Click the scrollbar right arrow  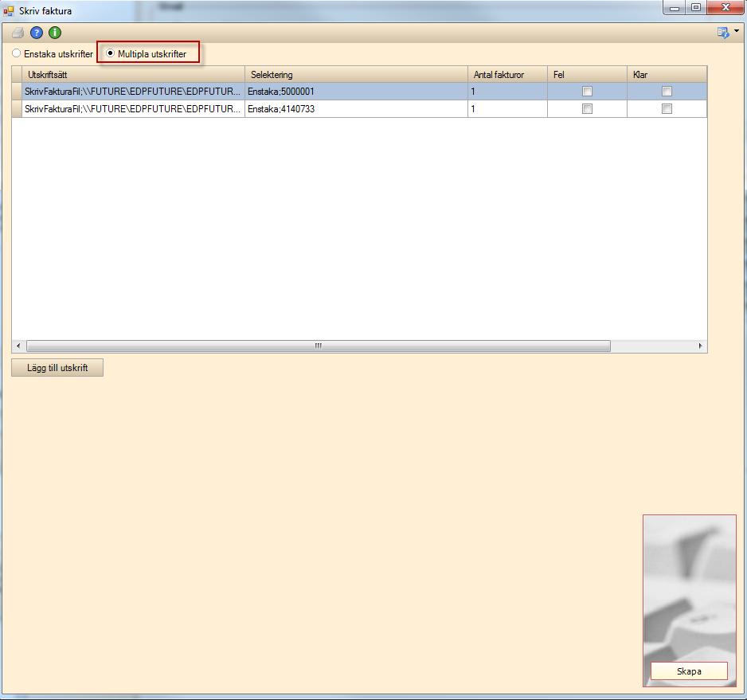tap(700, 346)
